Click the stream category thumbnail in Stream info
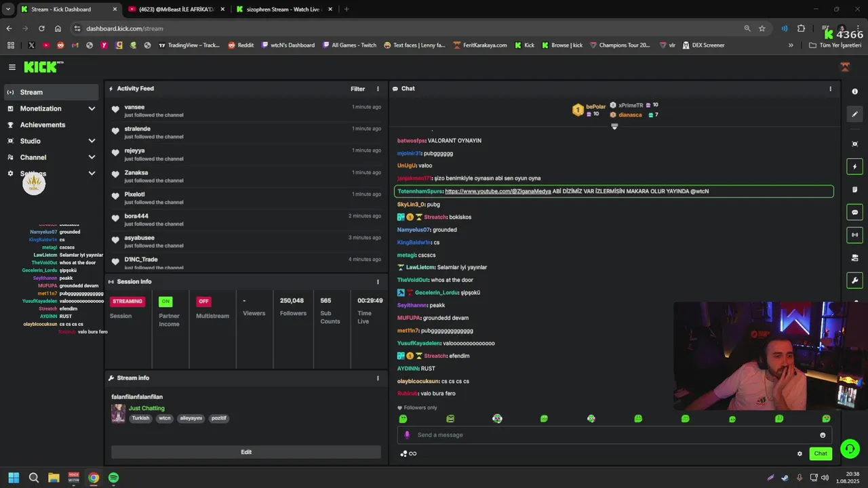This screenshot has height=488, width=868. pyautogui.click(x=118, y=413)
